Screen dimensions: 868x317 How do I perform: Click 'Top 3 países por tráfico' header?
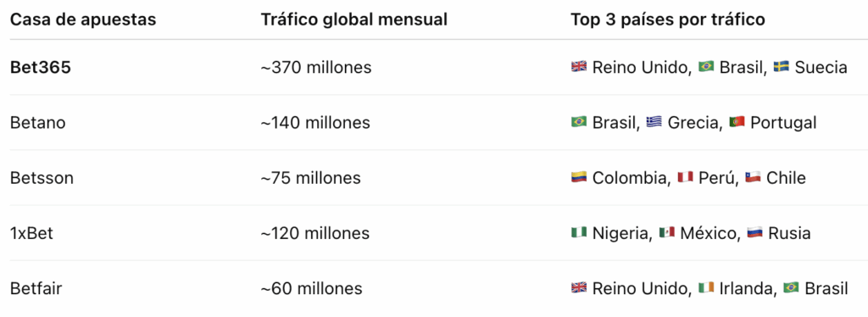(668, 19)
